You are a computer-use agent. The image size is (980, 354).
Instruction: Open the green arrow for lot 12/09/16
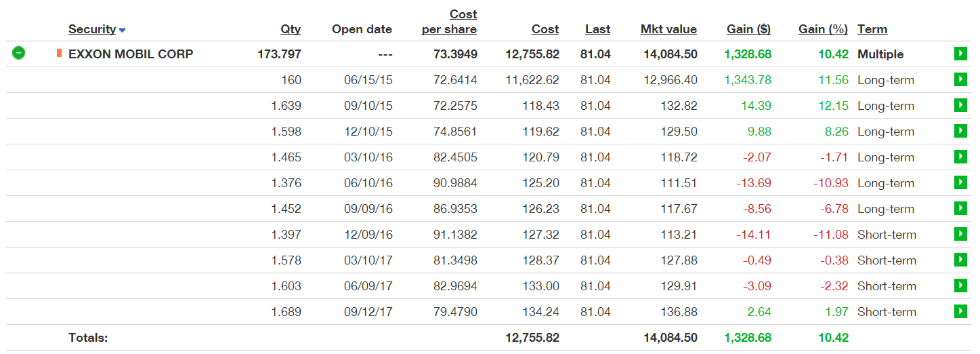[x=960, y=234]
